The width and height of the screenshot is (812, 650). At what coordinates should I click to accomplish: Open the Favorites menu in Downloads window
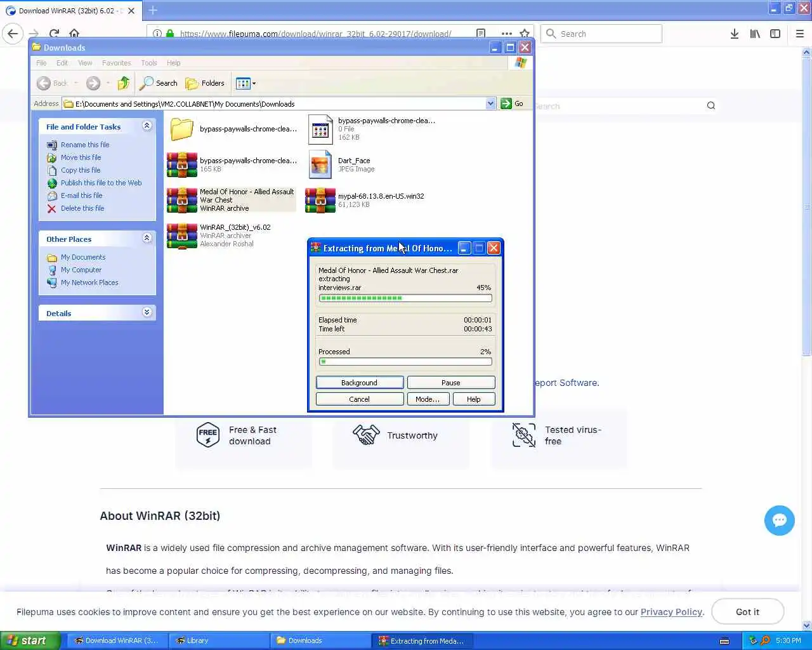click(116, 63)
